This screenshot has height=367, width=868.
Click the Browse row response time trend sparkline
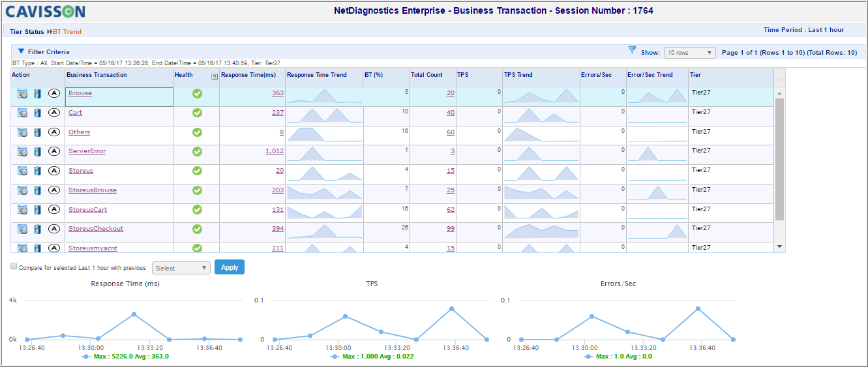(x=324, y=96)
